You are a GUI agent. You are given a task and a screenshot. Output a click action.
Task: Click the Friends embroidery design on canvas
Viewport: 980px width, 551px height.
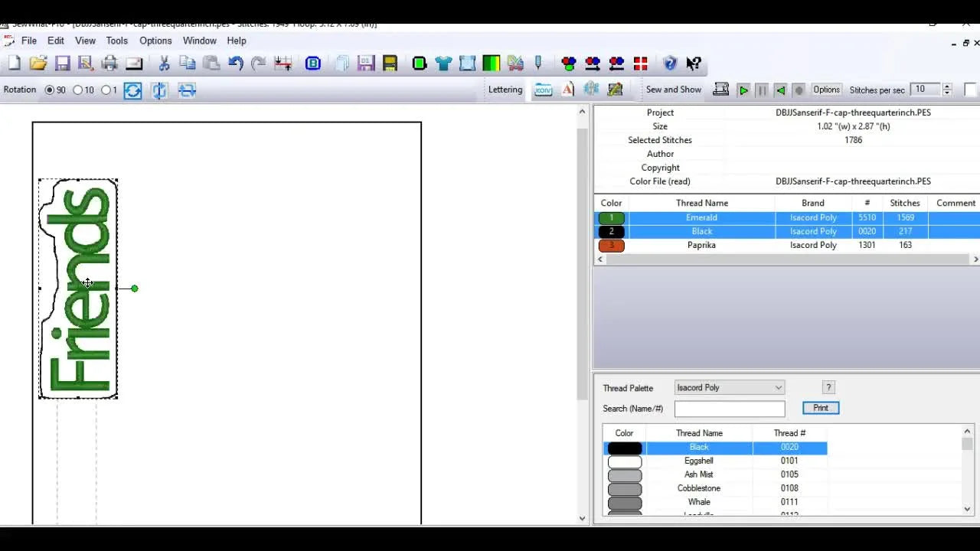pyautogui.click(x=78, y=289)
